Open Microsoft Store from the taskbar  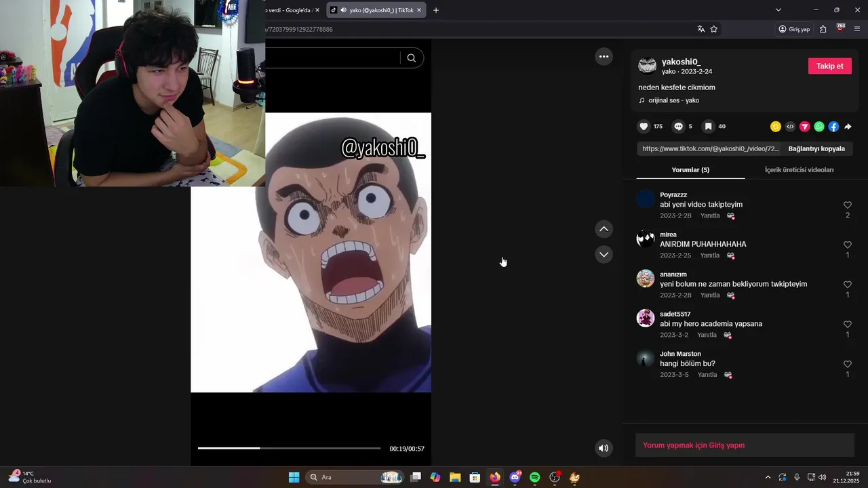[x=475, y=477]
